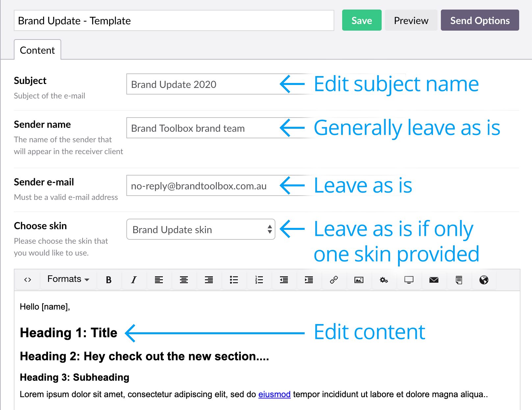Toggle italic formatting
Viewport: 532px width, 410px height.
(134, 280)
